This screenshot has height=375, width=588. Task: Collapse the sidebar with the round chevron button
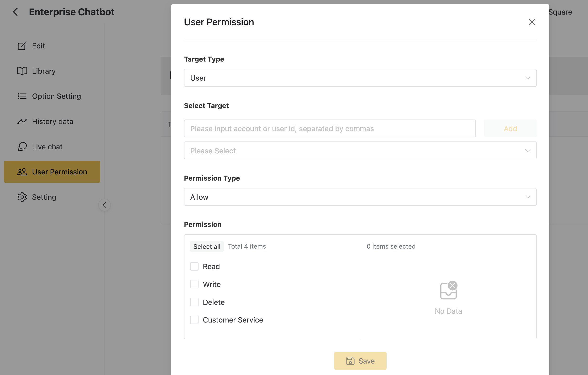pyautogui.click(x=105, y=205)
